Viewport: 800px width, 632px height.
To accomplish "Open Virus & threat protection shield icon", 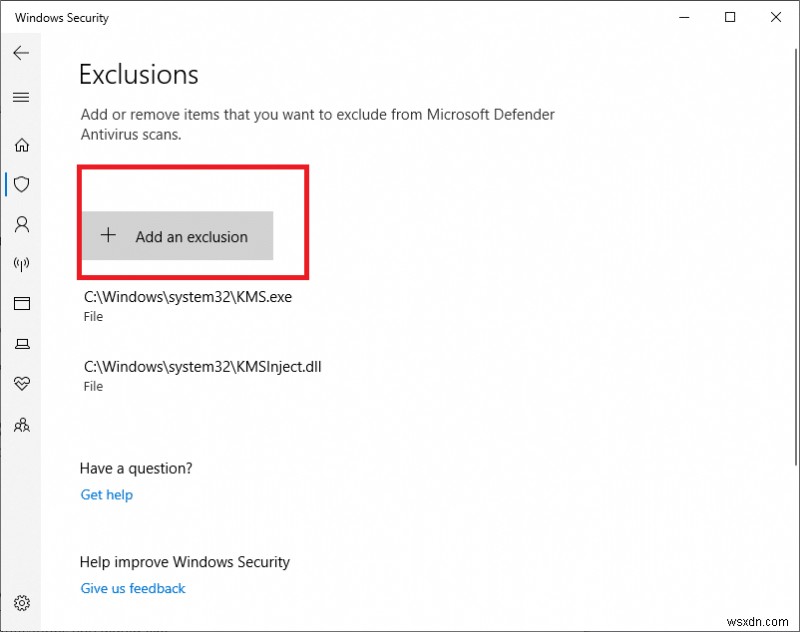I will tap(21, 184).
